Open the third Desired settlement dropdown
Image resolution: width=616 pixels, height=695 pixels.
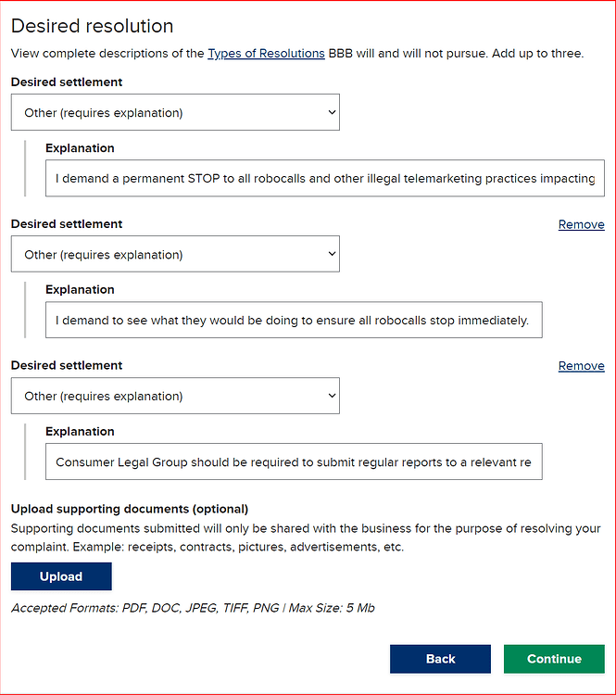point(175,396)
